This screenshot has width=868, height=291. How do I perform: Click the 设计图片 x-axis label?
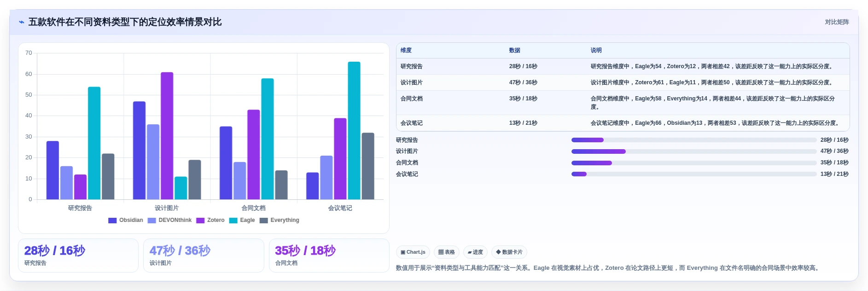point(167,208)
